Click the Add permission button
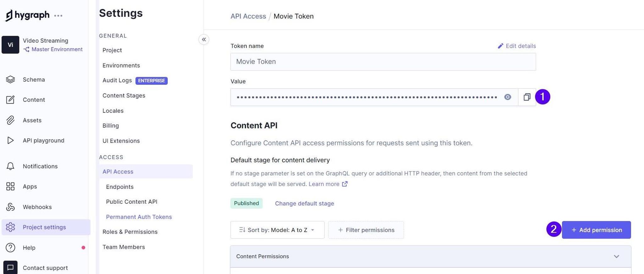The width and height of the screenshot is (644, 274). (596, 230)
